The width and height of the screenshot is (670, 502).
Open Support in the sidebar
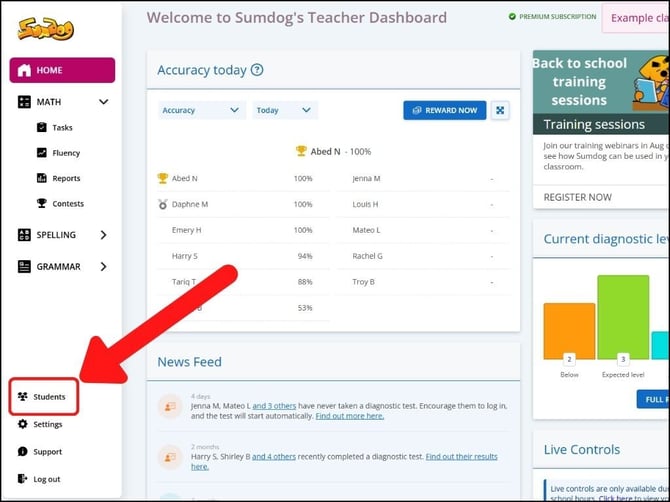pyautogui.click(x=47, y=452)
